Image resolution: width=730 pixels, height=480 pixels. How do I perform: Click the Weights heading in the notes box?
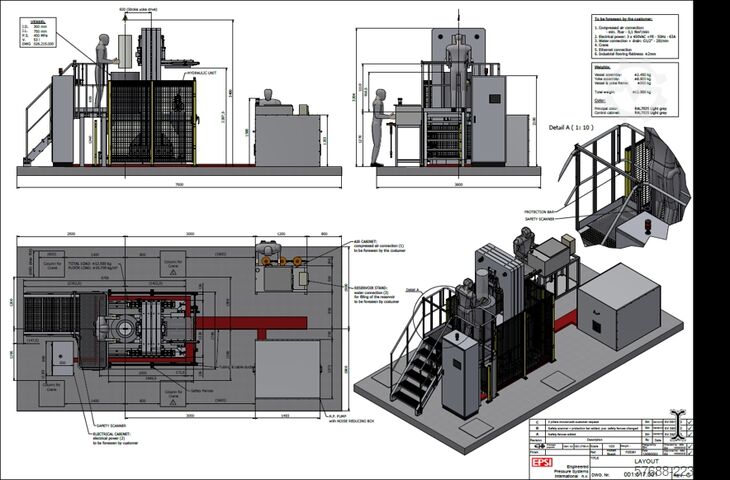602,67
